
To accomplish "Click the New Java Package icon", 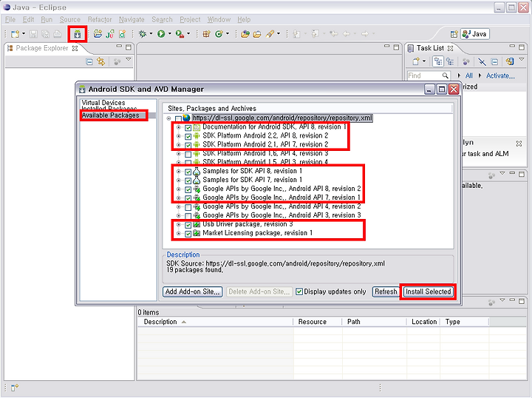I will click(x=207, y=34).
